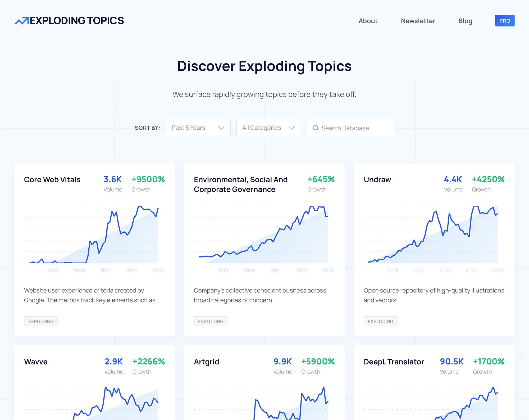Click the 3.6K volume value

tap(113, 179)
